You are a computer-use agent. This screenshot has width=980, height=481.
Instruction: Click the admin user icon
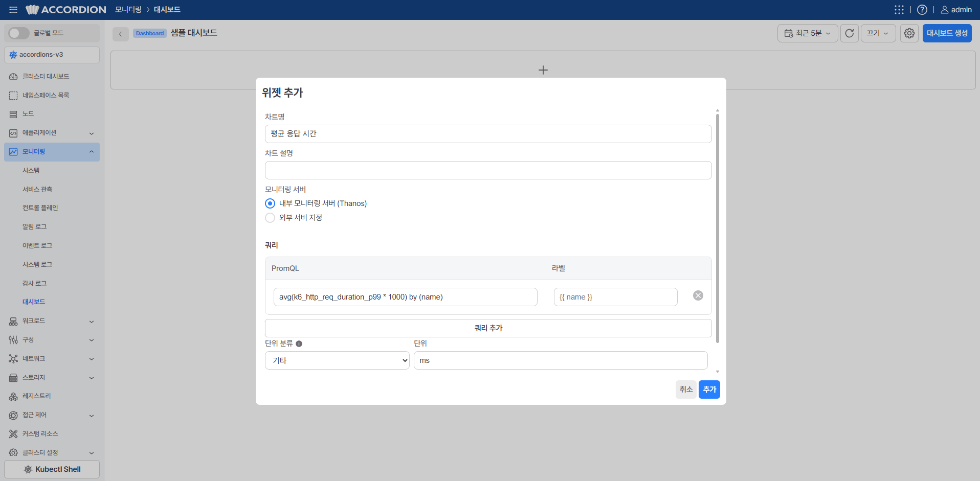pos(945,10)
